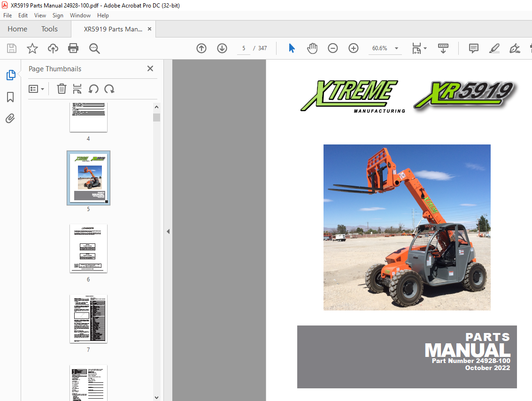Screen dimensions: 532x401
Task: Add document to starred with star icon
Action: click(x=32, y=48)
